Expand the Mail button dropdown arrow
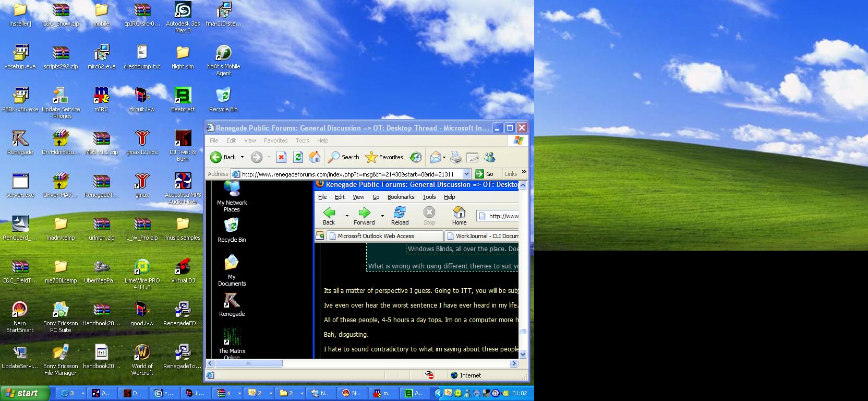Viewport: 868px width, 401px height. click(x=444, y=157)
